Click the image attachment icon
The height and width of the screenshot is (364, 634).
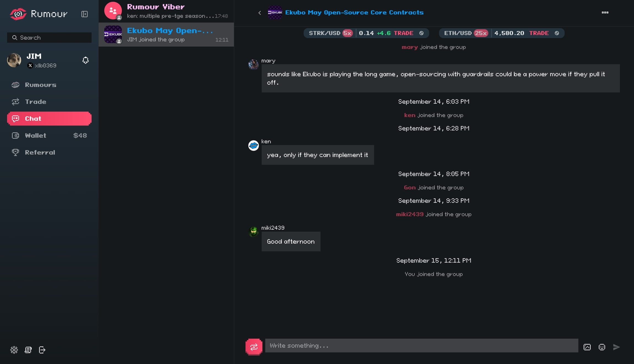coord(587,347)
